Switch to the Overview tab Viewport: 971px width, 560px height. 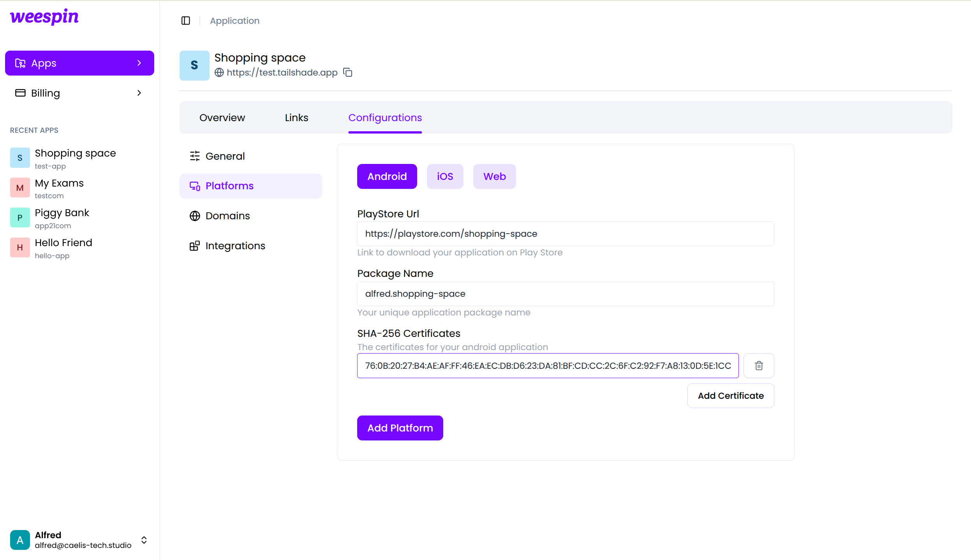[222, 117]
